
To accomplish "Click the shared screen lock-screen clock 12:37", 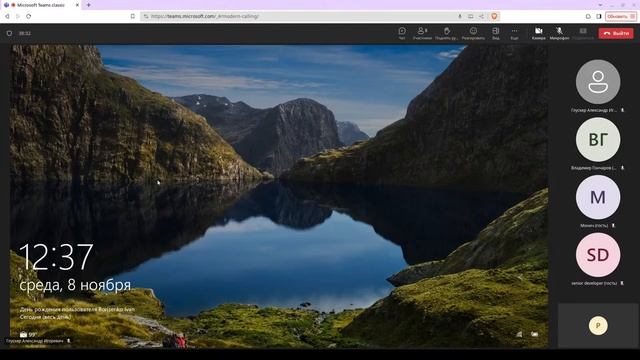I will (x=56, y=257).
